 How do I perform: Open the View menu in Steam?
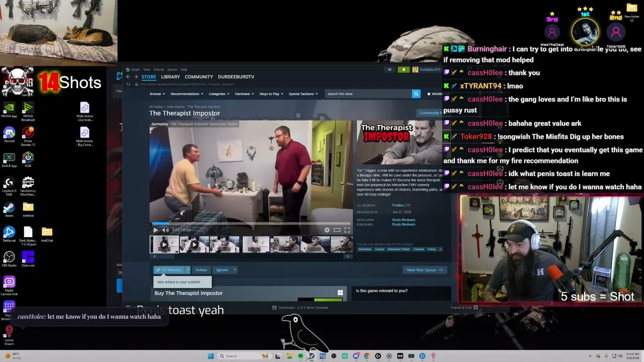pyautogui.click(x=146, y=69)
